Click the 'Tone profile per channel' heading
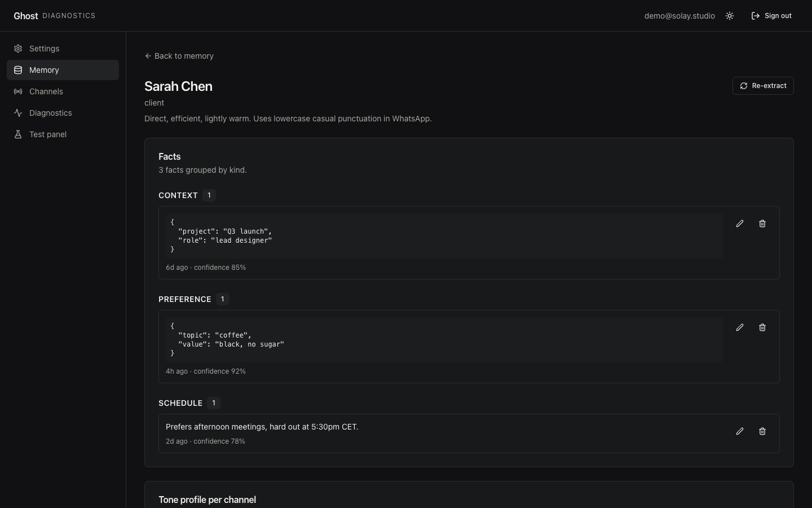The height and width of the screenshot is (508, 812). (x=207, y=500)
